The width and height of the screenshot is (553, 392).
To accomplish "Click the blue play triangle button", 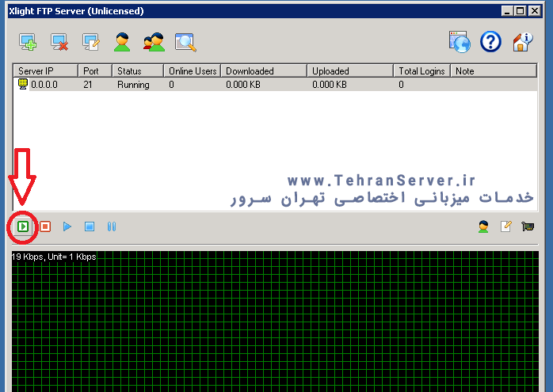I will point(67,226).
